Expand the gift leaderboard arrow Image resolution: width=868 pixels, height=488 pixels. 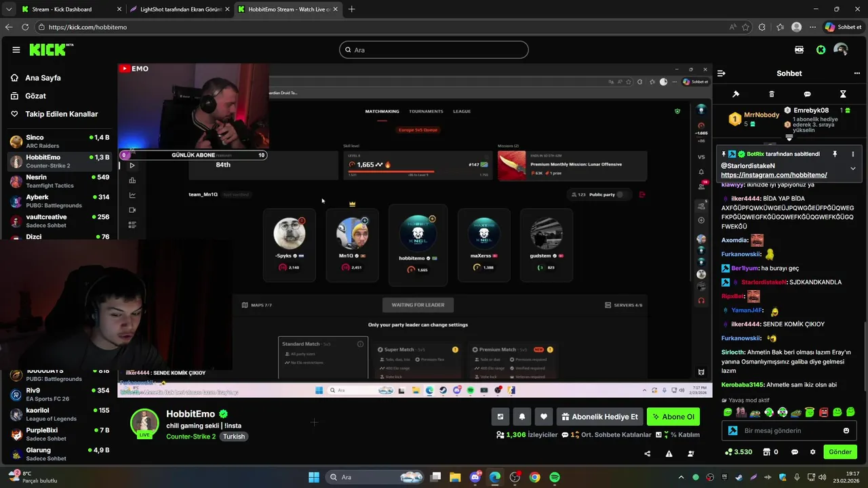point(789,138)
